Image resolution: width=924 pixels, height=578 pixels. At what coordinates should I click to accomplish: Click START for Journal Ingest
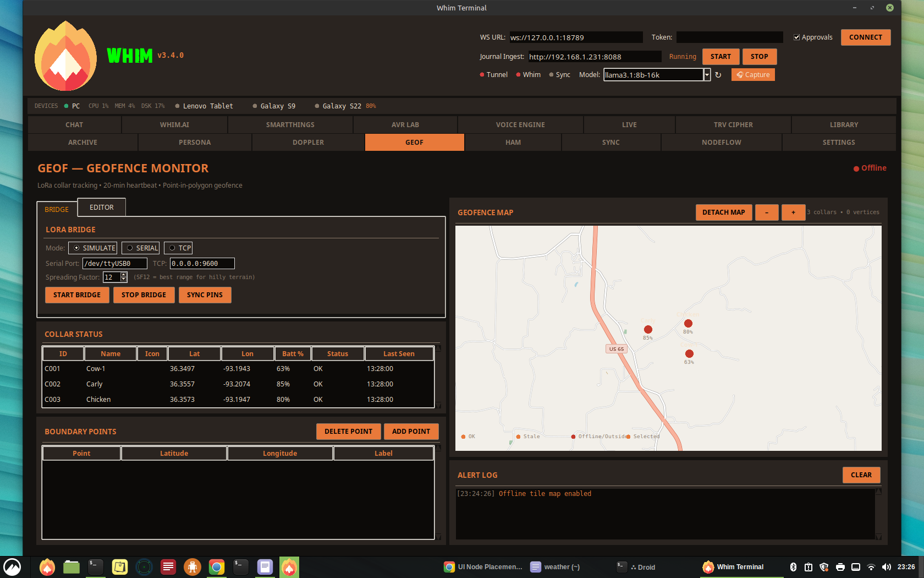pos(721,57)
